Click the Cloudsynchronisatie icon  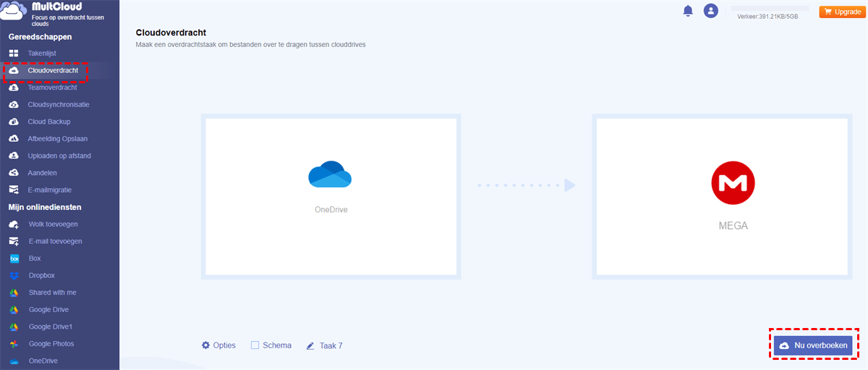tap(14, 105)
